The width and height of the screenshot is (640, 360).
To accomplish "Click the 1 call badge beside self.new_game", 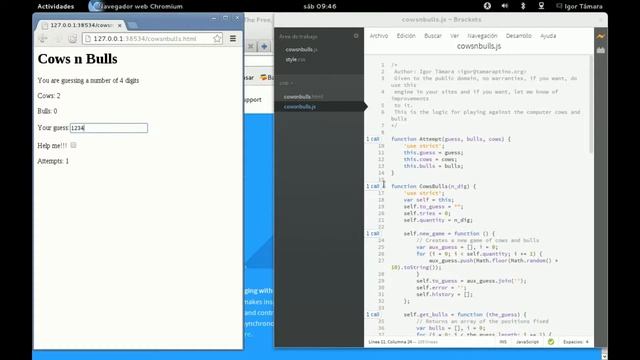I will coord(373,233).
